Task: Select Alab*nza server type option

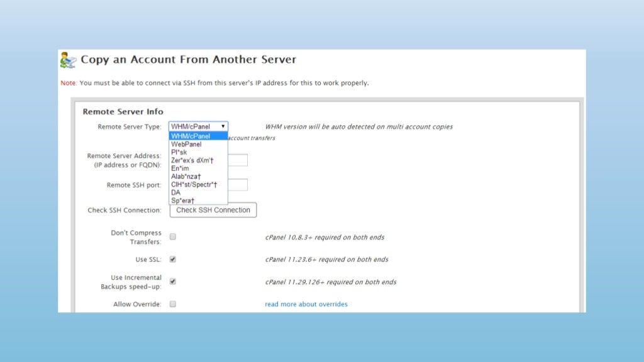Action: 198,177
